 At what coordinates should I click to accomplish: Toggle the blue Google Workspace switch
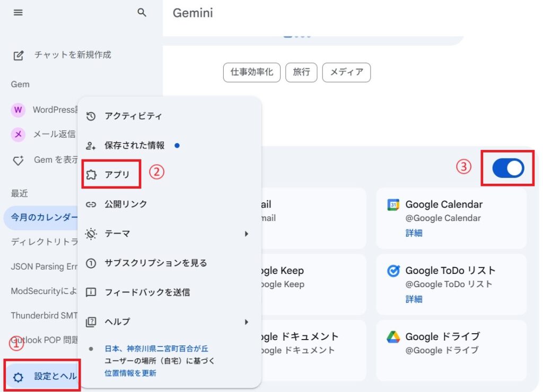(x=508, y=168)
